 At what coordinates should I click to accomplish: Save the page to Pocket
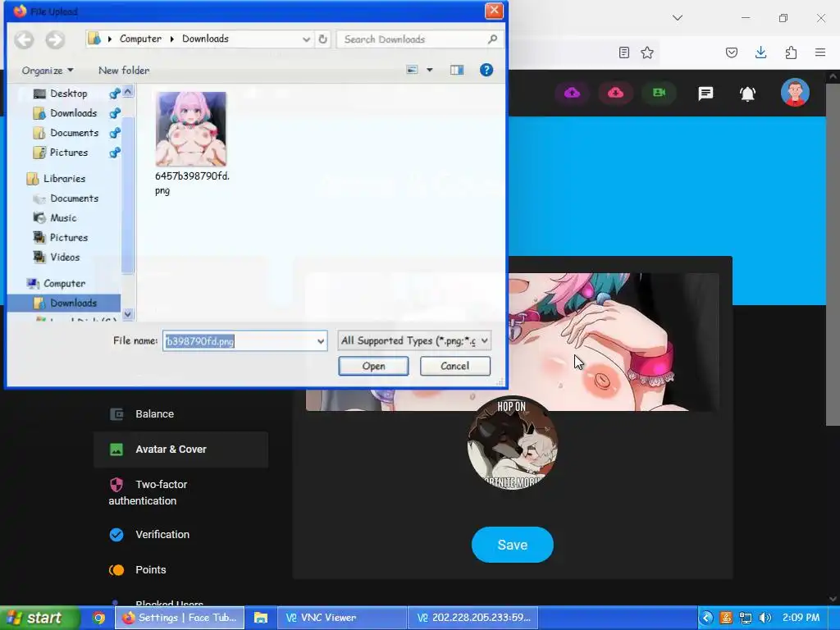731,52
